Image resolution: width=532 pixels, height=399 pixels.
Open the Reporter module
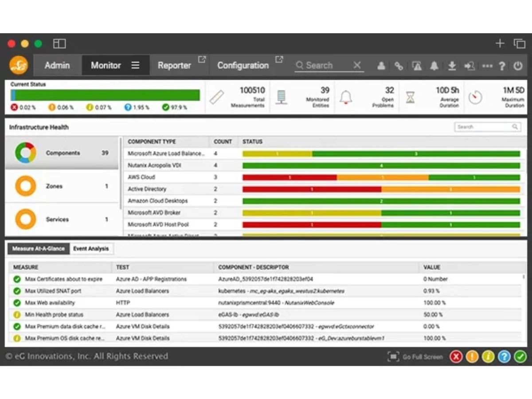coord(174,65)
